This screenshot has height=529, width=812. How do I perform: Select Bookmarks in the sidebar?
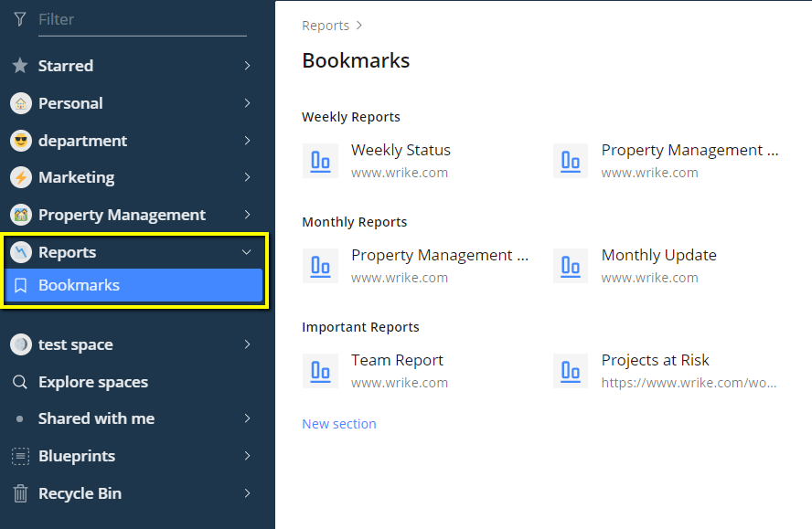pyautogui.click(x=80, y=285)
